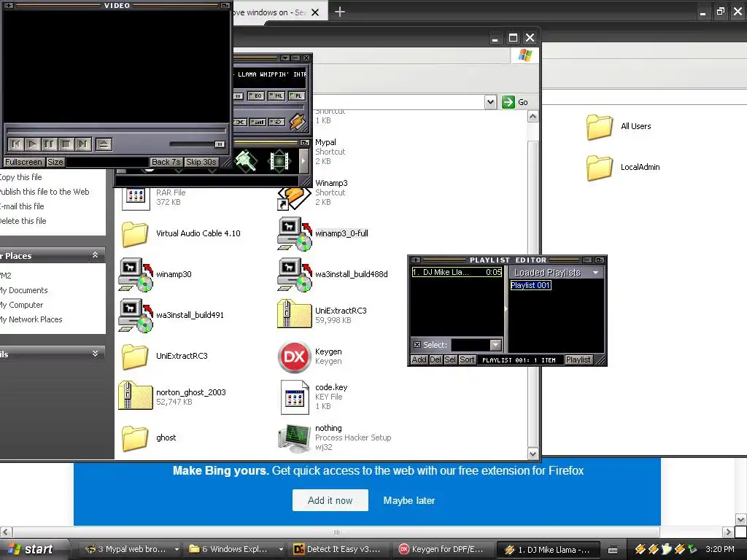Open the Loaded Playlists dropdown
The height and width of the screenshot is (560, 747).
(595, 273)
